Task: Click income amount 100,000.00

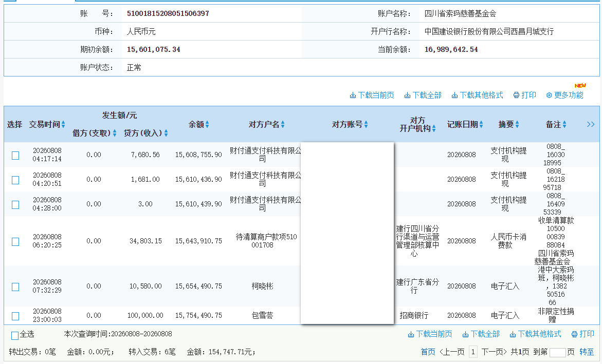Action: 145,315
